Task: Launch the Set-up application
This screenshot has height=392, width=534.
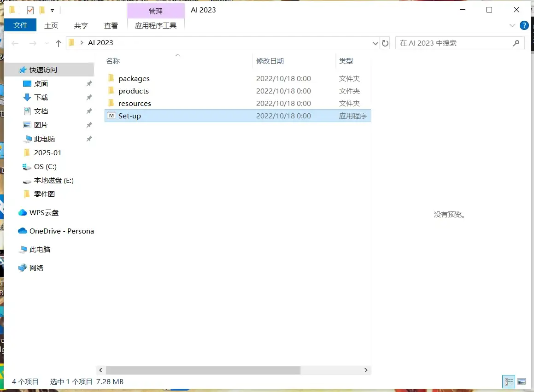Action: [x=129, y=116]
